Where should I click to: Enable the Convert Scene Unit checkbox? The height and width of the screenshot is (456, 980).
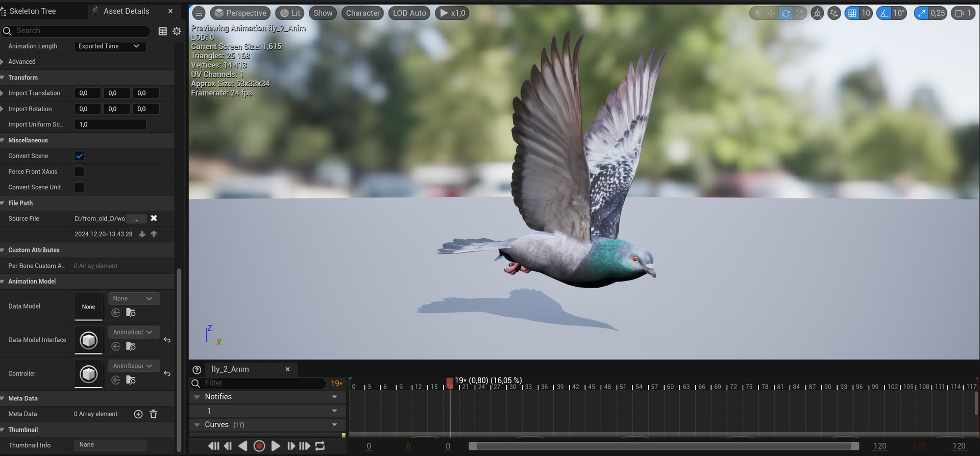(x=79, y=187)
